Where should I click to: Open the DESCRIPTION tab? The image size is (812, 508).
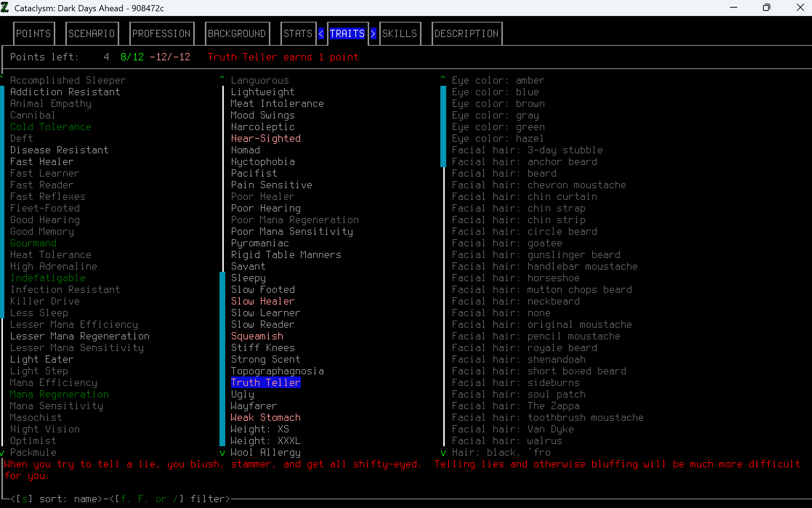pos(466,34)
